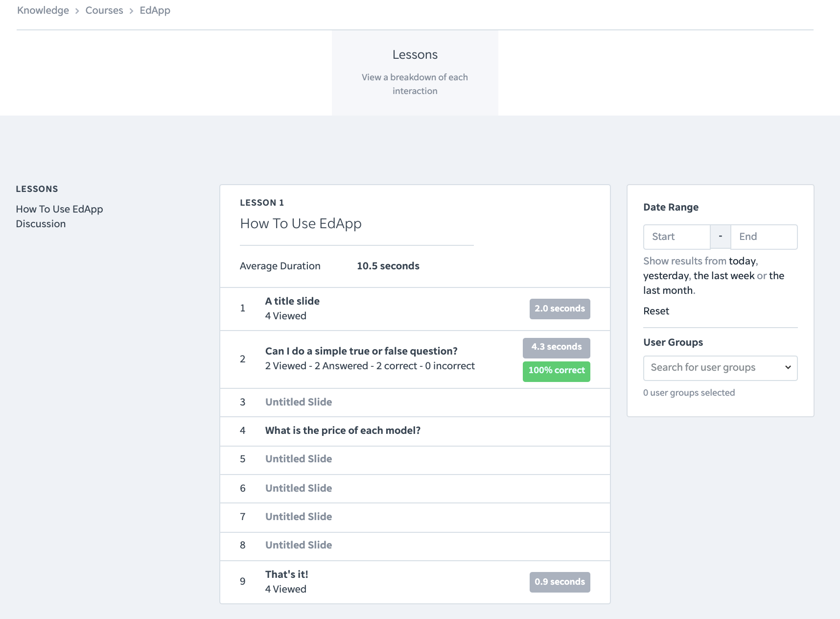Switch to the Lessons tab
This screenshot has width=840, height=619.
415,72
